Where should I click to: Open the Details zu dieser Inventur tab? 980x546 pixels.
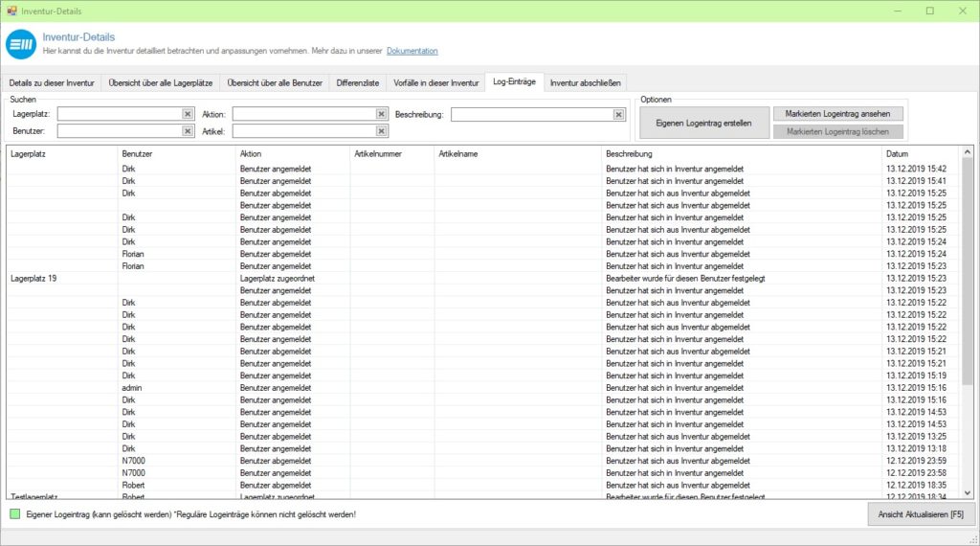point(52,82)
